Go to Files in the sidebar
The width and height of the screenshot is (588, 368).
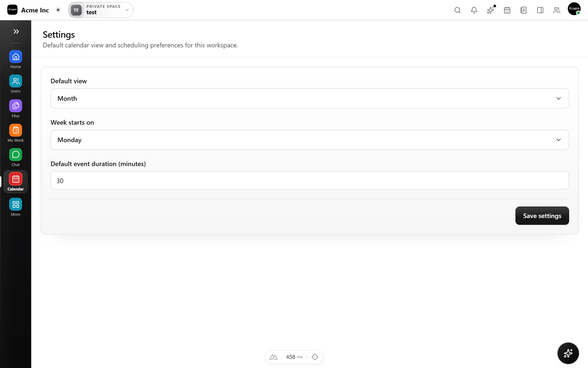coord(16,109)
